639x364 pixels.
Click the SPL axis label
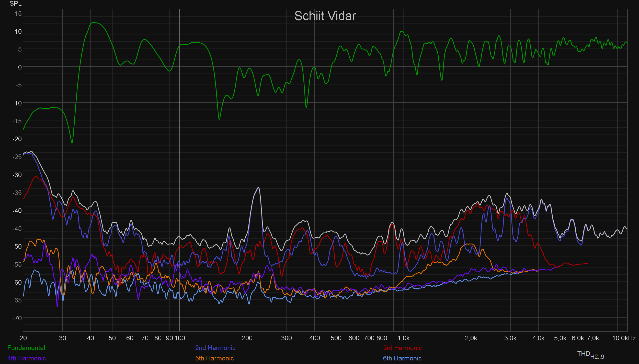click(16, 4)
